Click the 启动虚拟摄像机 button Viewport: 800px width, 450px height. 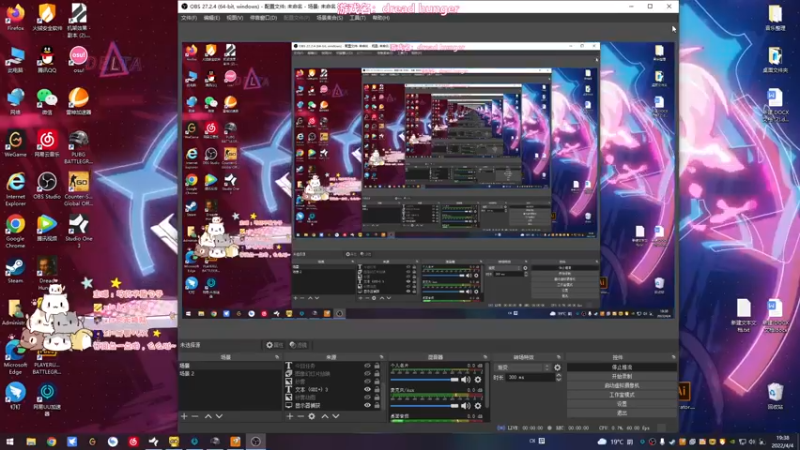621,386
